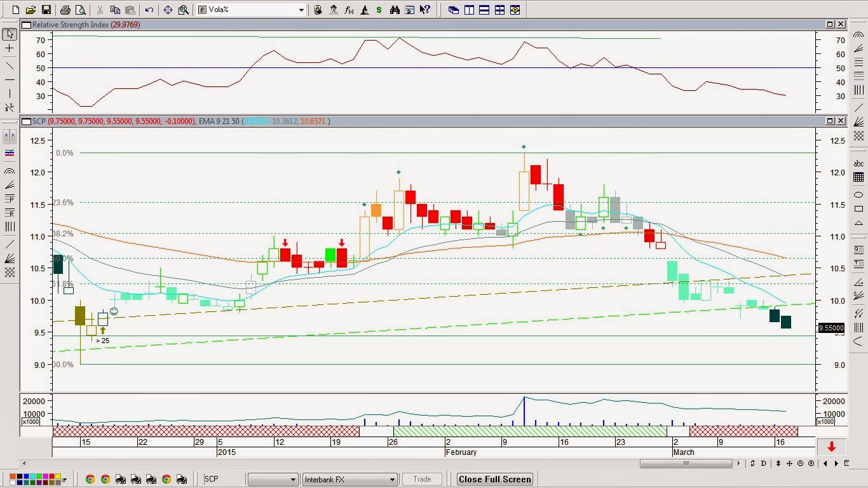Click the 23.6% Fibonacci level label
This screenshot has height=488, width=868.
pyautogui.click(x=62, y=202)
